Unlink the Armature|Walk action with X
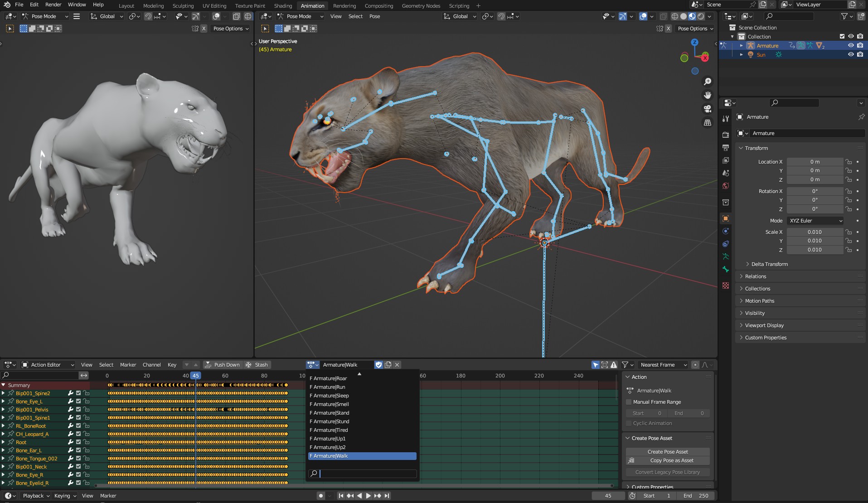This screenshot has height=503, width=868. pos(397,365)
